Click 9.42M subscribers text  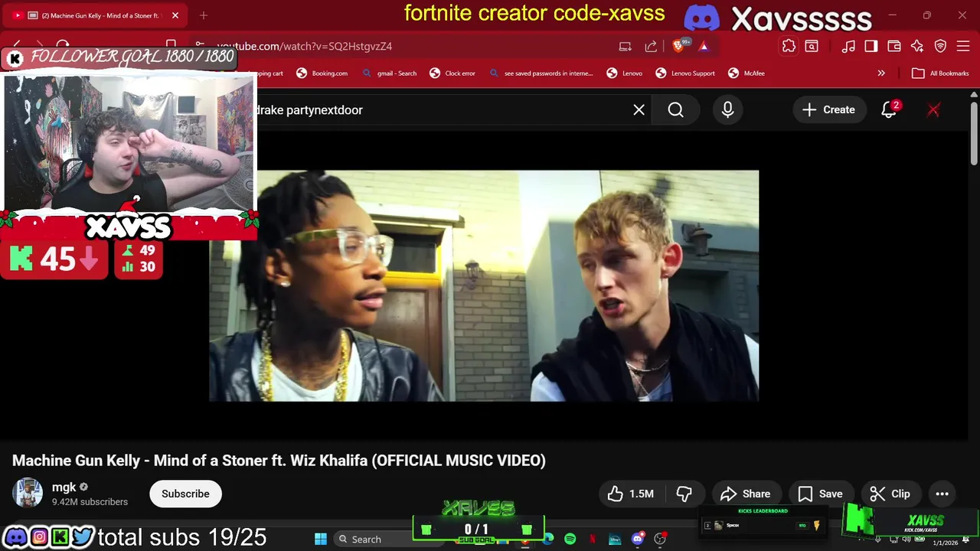pyautogui.click(x=90, y=502)
